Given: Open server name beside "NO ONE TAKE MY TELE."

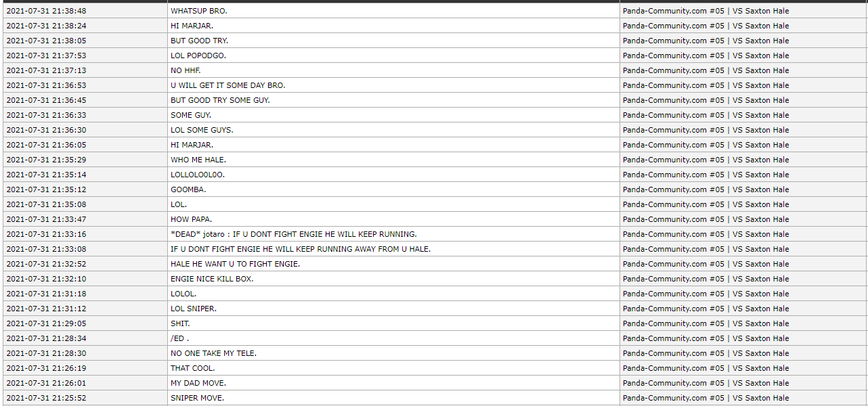Looking at the screenshot, I should tap(706, 353).
